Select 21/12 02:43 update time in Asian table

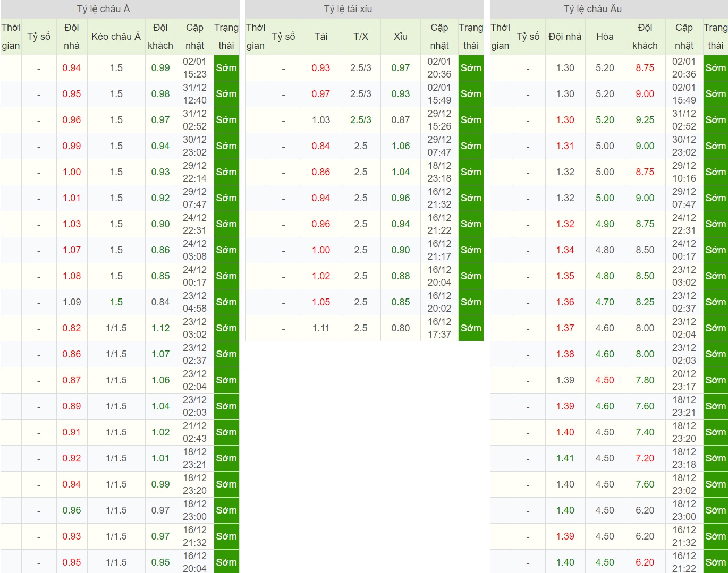194,432
